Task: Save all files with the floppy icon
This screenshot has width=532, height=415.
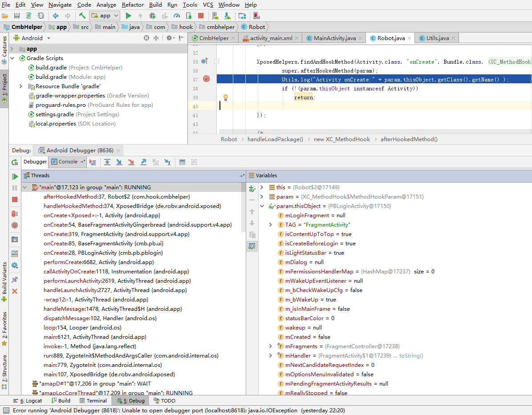Action: (16, 16)
